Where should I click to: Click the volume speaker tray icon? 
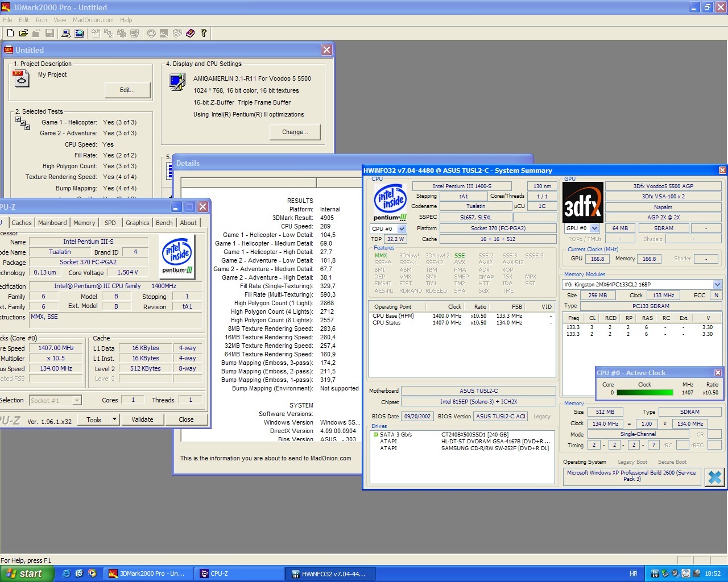[675, 573]
